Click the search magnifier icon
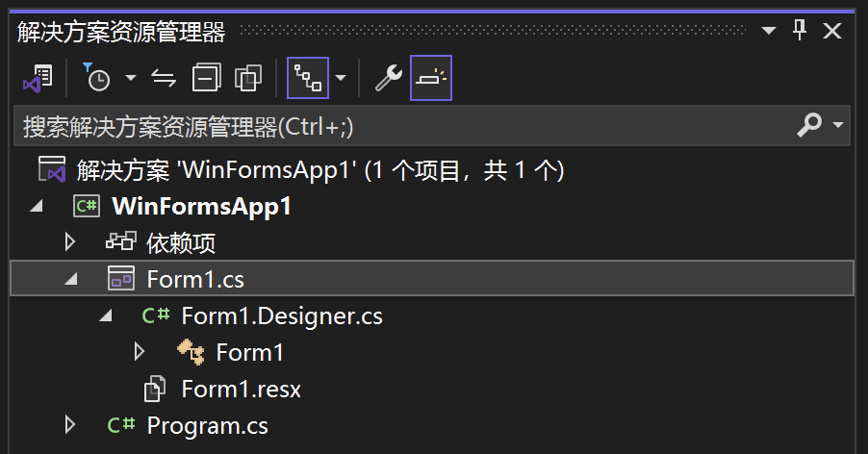The width and height of the screenshot is (868, 454). tap(809, 125)
